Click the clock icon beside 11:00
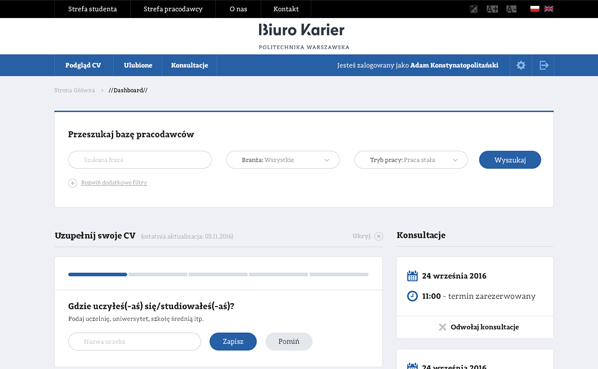The image size is (598, 369). (x=412, y=296)
